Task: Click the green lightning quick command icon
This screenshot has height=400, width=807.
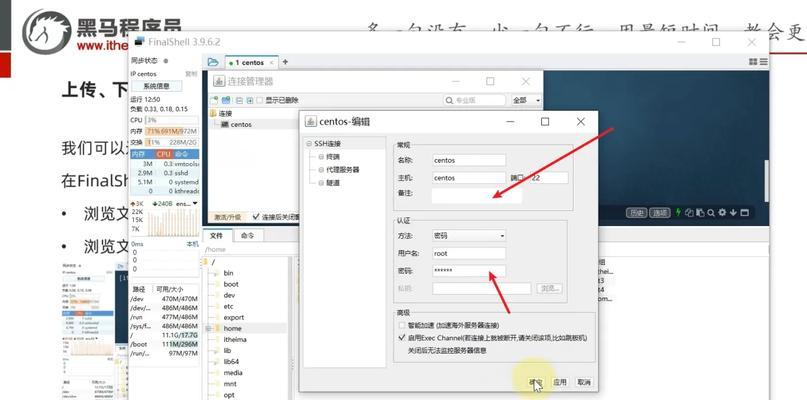Action: pyautogui.click(x=678, y=212)
